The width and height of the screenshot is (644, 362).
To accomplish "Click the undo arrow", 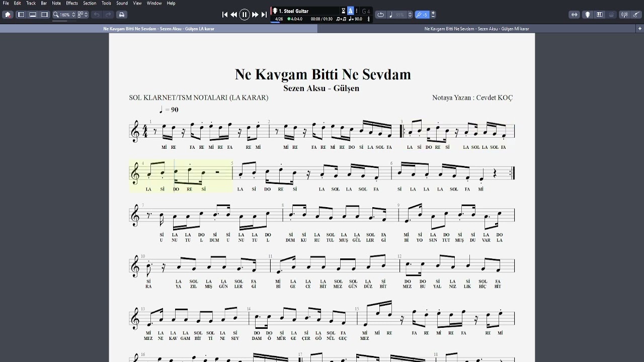I will coord(97,15).
